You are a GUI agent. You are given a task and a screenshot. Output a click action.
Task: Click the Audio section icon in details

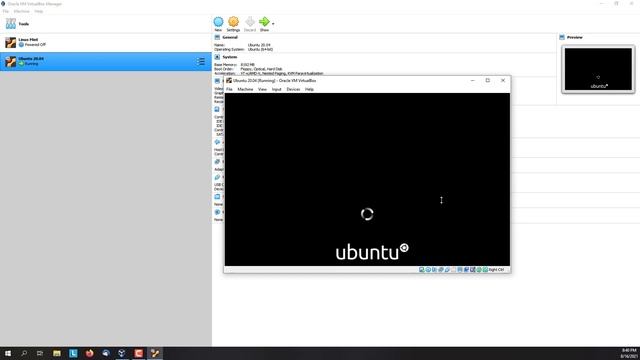217,142
